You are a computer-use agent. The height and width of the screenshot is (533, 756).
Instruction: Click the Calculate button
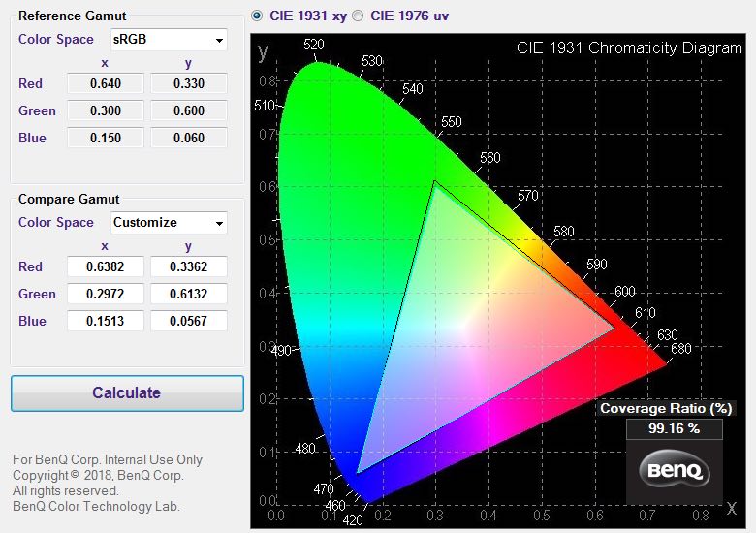(127, 393)
